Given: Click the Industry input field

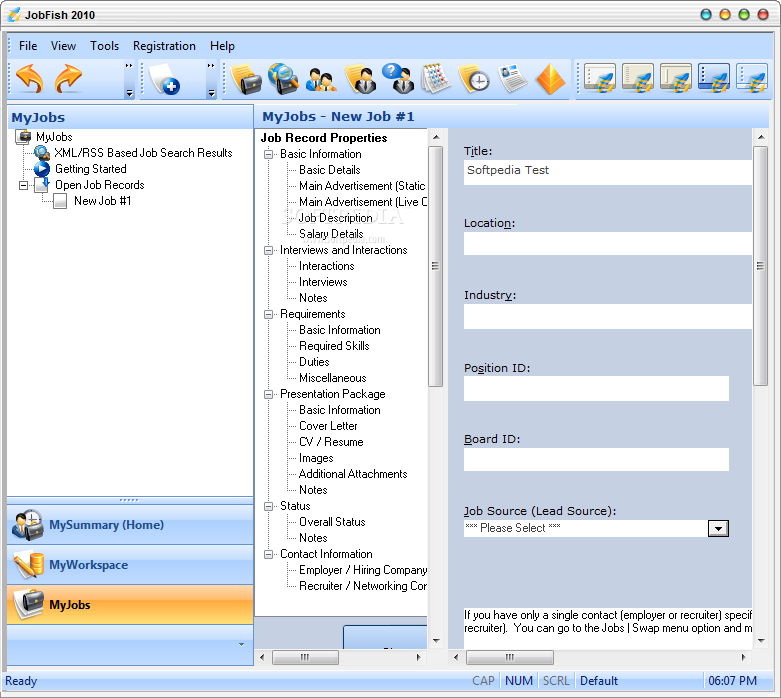Looking at the screenshot, I should point(608,316).
